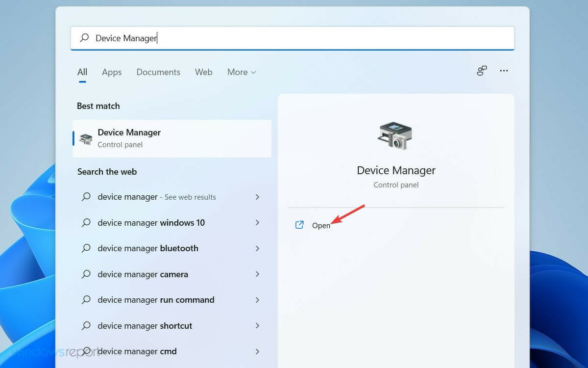Viewport: 588px width, 368px height.
Task: Open the More dropdown filter
Action: coord(242,72)
